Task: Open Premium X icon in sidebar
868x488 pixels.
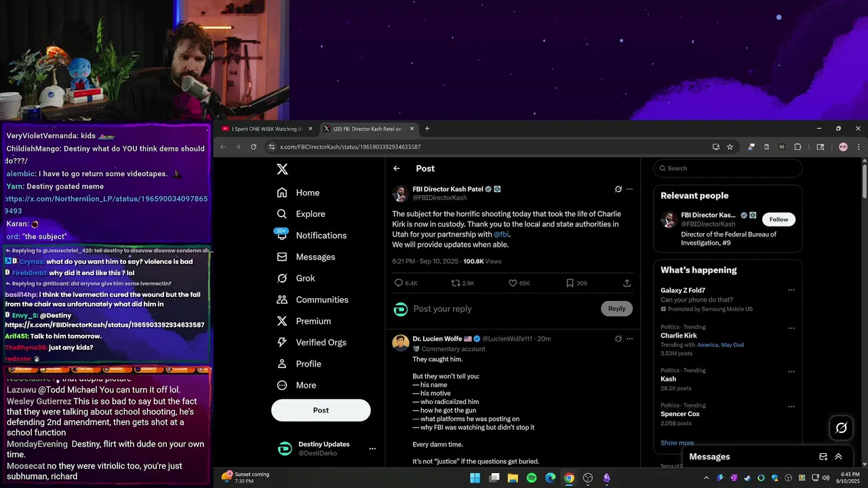Action: point(282,321)
